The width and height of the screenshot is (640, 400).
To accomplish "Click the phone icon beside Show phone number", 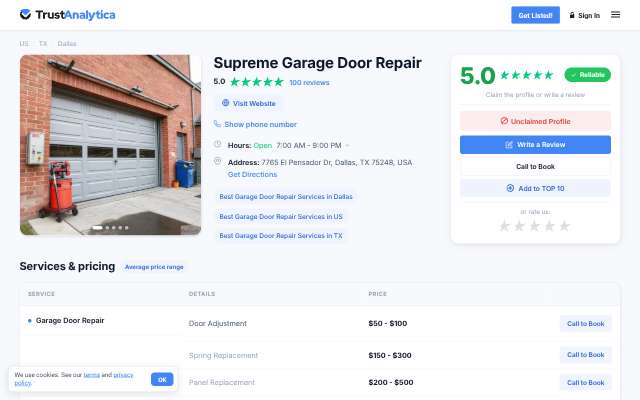I will (217, 124).
